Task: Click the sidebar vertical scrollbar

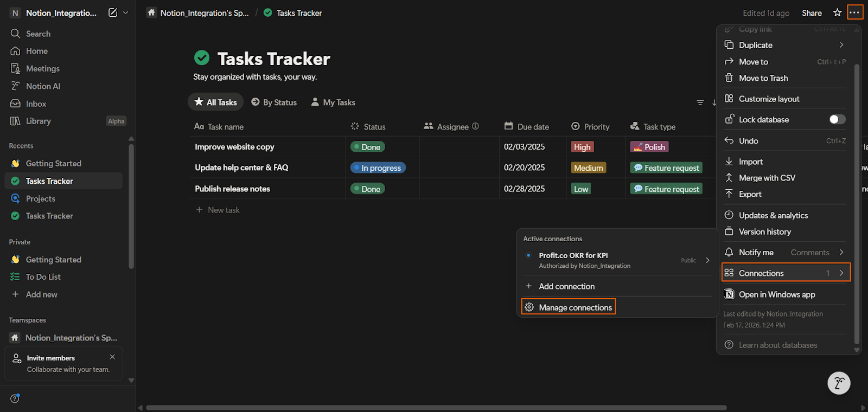Action: [x=131, y=206]
